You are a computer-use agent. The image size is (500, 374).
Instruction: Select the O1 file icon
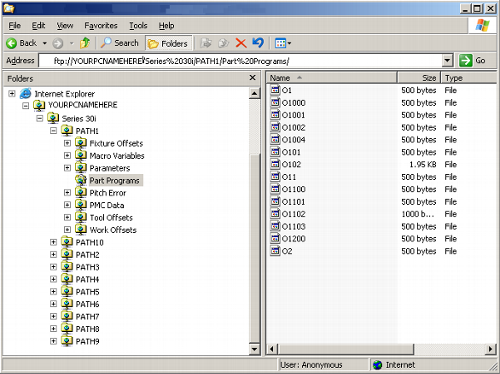275,90
